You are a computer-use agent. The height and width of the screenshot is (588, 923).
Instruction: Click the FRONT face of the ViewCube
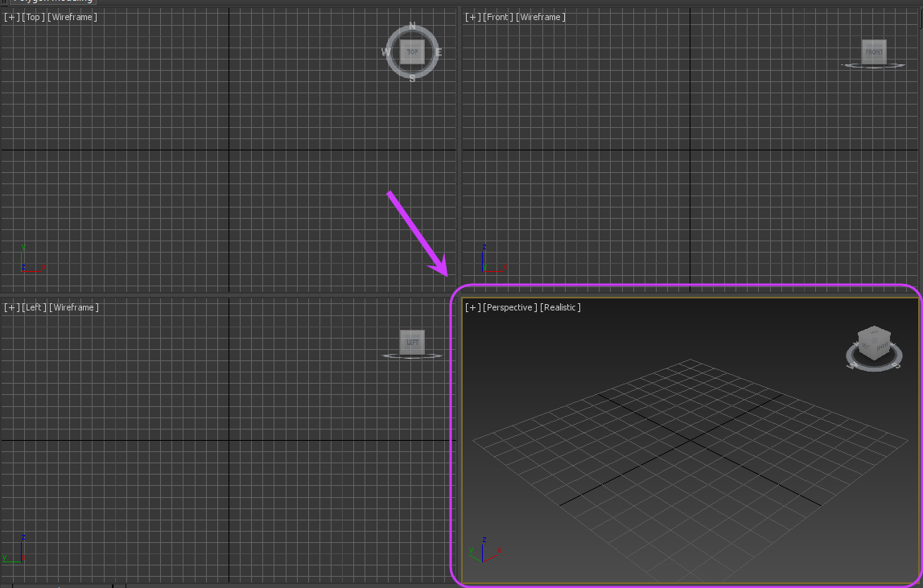(x=874, y=51)
